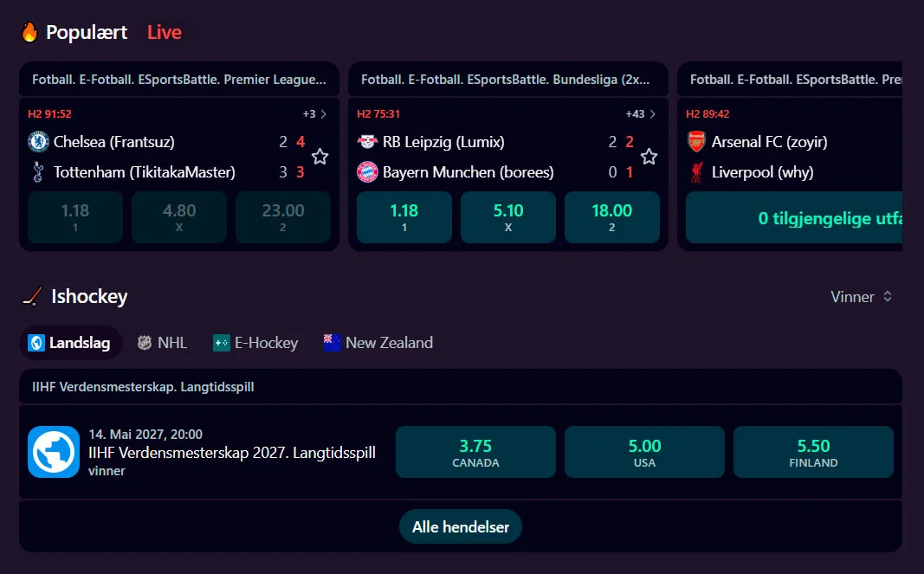This screenshot has height=574, width=924.
Task: Favorite the Chelsea vs Tottenham match
Action: (x=320, y=157)
